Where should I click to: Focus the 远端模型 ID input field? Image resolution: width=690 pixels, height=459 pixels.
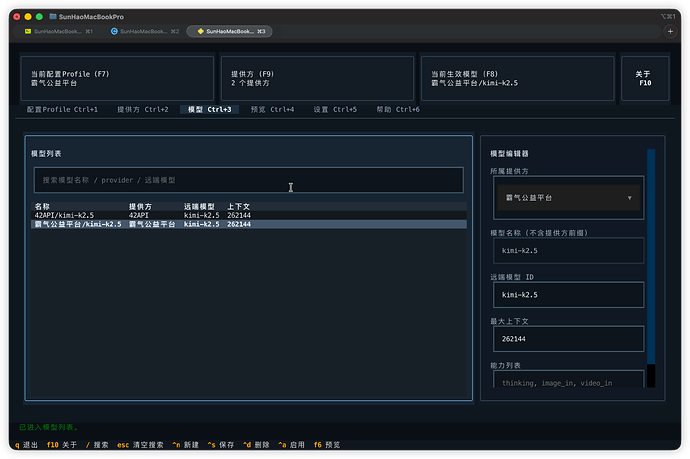[x=569, y=294]
